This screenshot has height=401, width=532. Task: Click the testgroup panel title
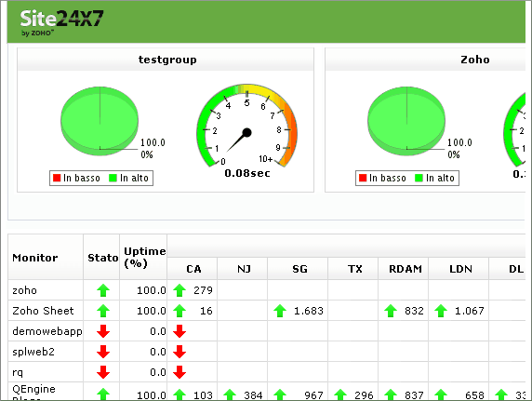click(x=167, y=60)
